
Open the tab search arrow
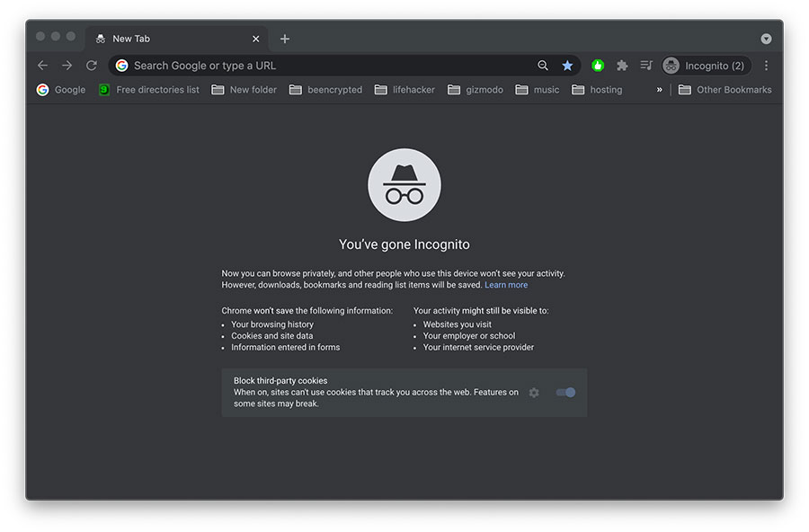pos(766,39)
